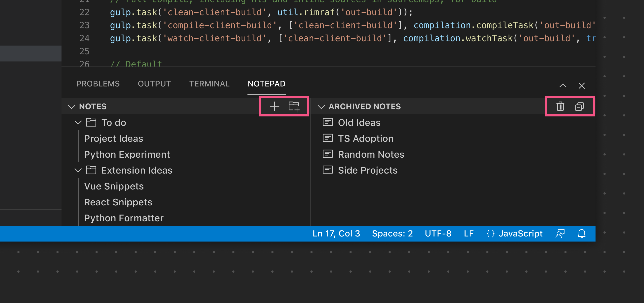Collapse the Extension Ideas folder

pos(78,170)
